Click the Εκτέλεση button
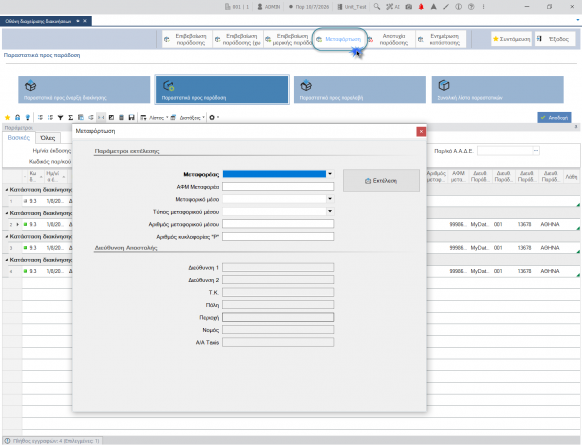 pyautogui.click(x=381, y=181)
